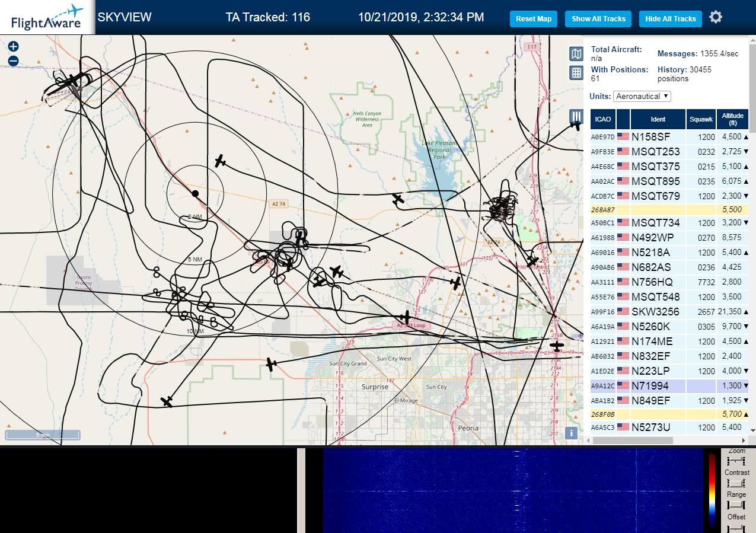Select aircraft row MSQT895
Screen dimensions: 756x533
coord(669,181)
